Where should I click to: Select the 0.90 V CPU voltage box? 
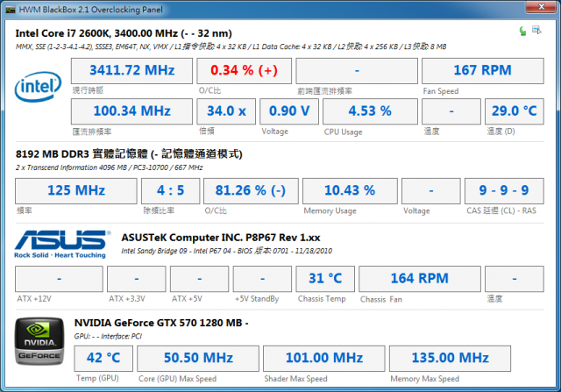tap(289, 111)
